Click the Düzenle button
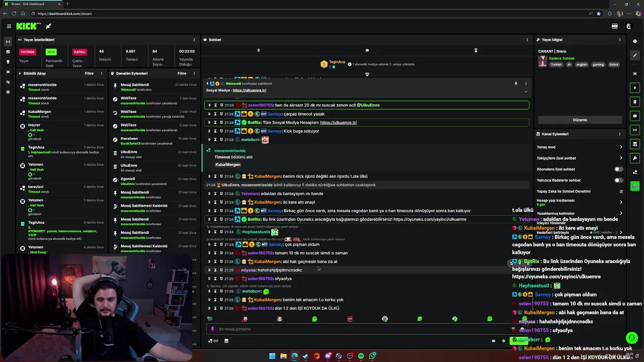 tap(580, 120)
